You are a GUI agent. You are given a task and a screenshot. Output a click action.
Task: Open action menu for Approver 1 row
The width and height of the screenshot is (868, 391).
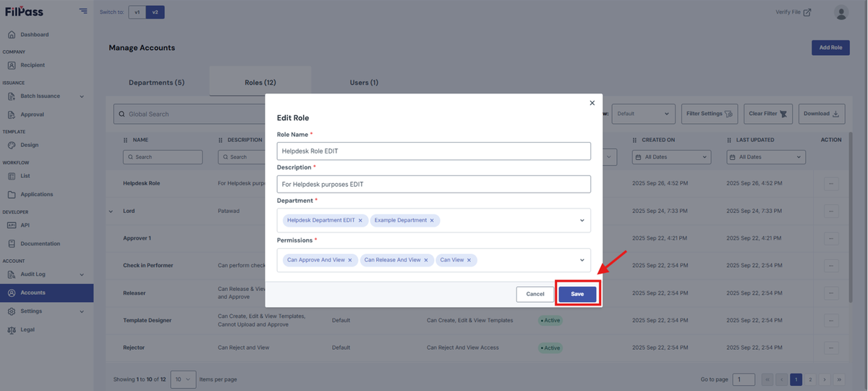point(831,238)
